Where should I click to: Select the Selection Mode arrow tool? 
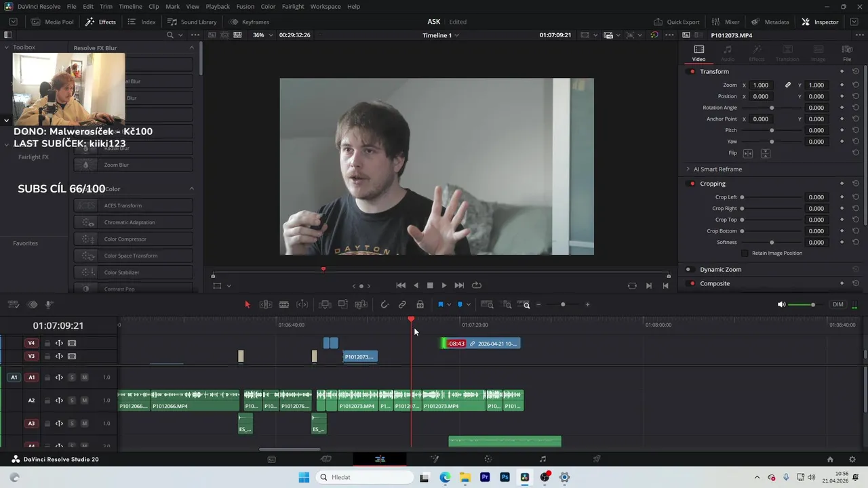248,305
